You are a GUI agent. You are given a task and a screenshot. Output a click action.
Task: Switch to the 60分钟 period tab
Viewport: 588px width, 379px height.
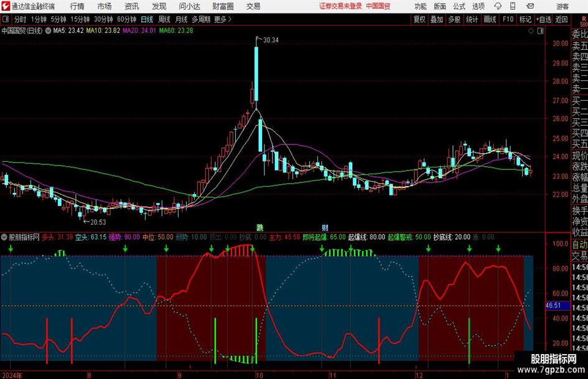click(x=126, y=19)
